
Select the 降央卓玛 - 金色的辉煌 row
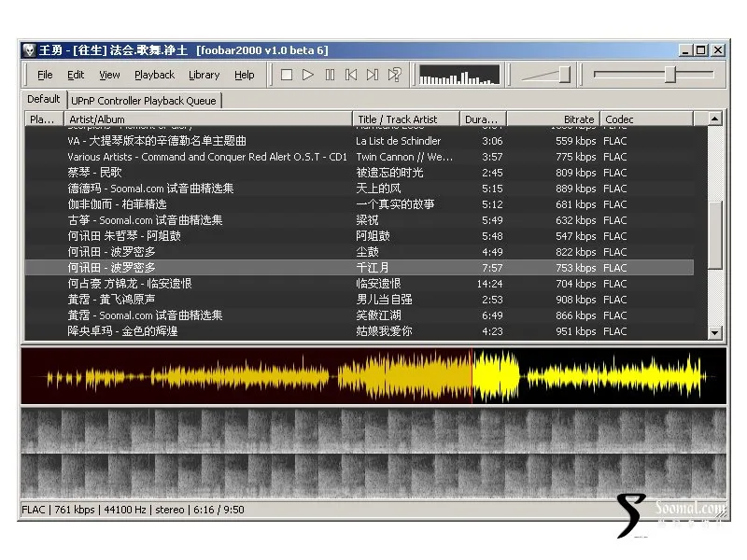[x=359, y=331]
